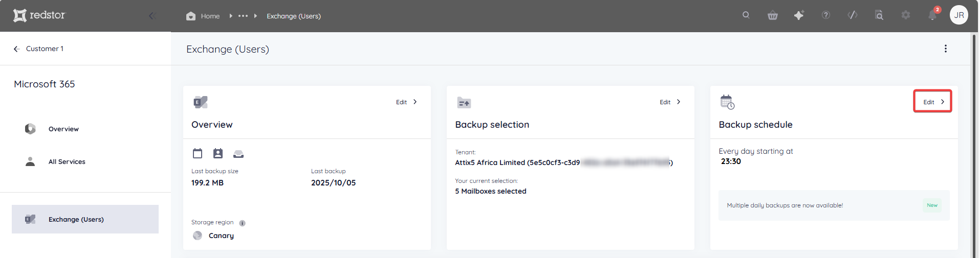
Task: Click the Canary region globe icon
Action: coord(198,236)
